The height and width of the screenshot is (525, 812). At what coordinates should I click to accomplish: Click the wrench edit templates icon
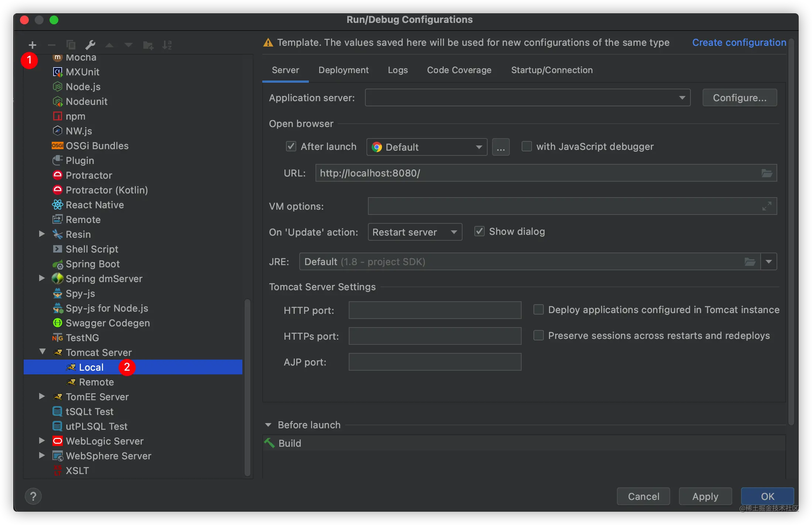[90, 45]
